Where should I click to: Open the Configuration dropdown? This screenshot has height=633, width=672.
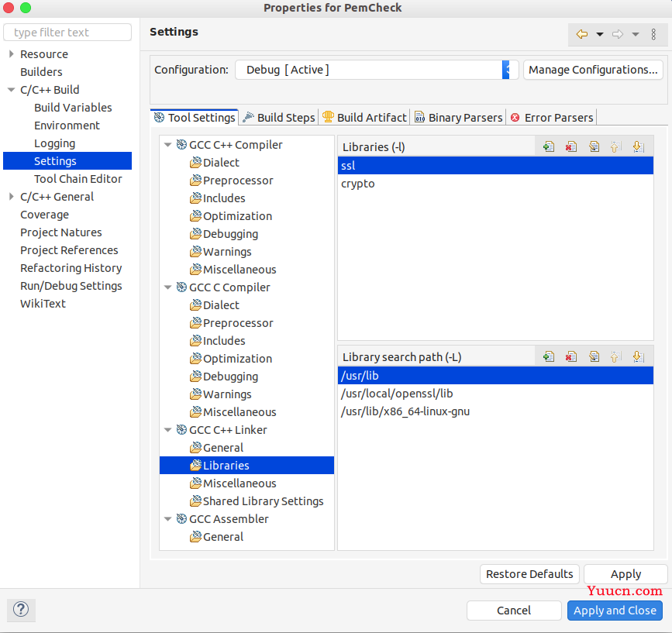pyautogui.click(x=506, y=70)
